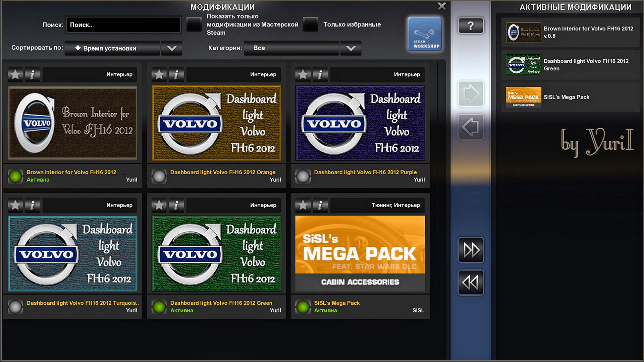Open info for SiSL's Mega Pack

(x=320, y=205)
